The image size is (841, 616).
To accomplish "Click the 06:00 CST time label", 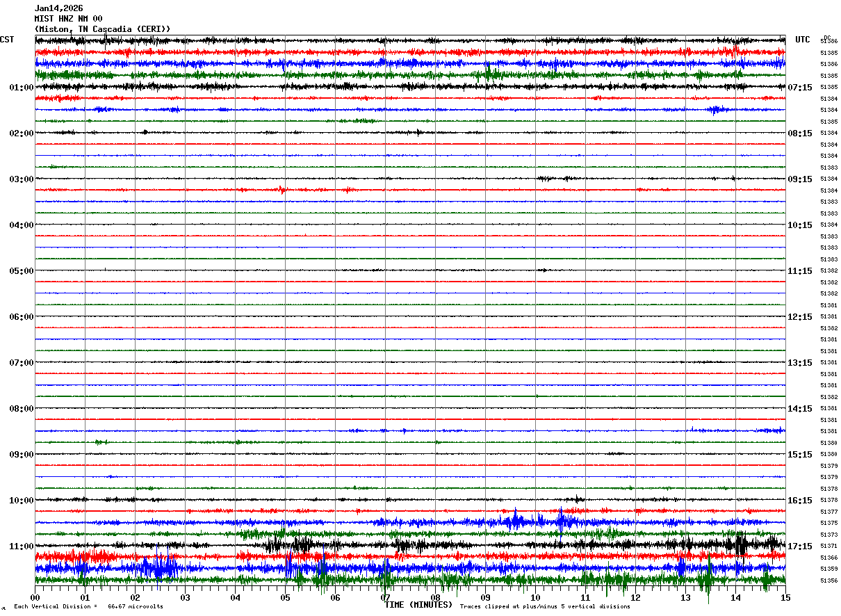I will pos(22,317).
